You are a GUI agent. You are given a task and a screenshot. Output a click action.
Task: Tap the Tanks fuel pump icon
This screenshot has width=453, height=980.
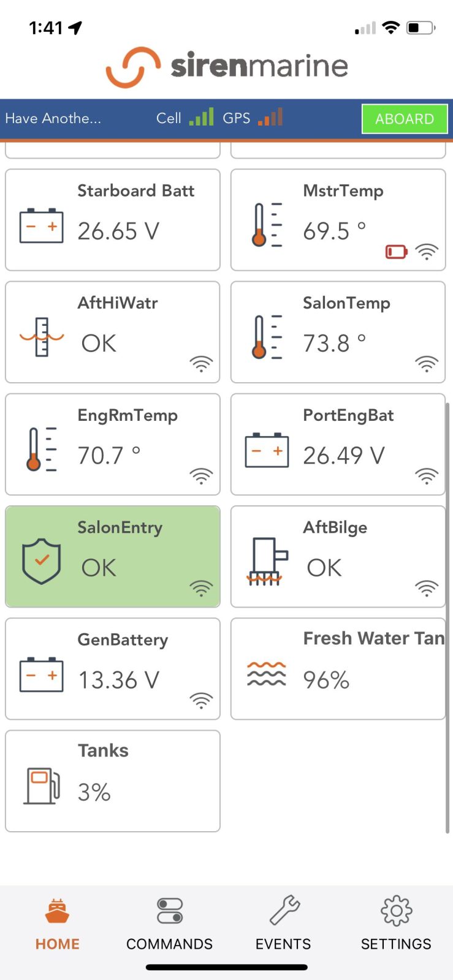point(42,785)
